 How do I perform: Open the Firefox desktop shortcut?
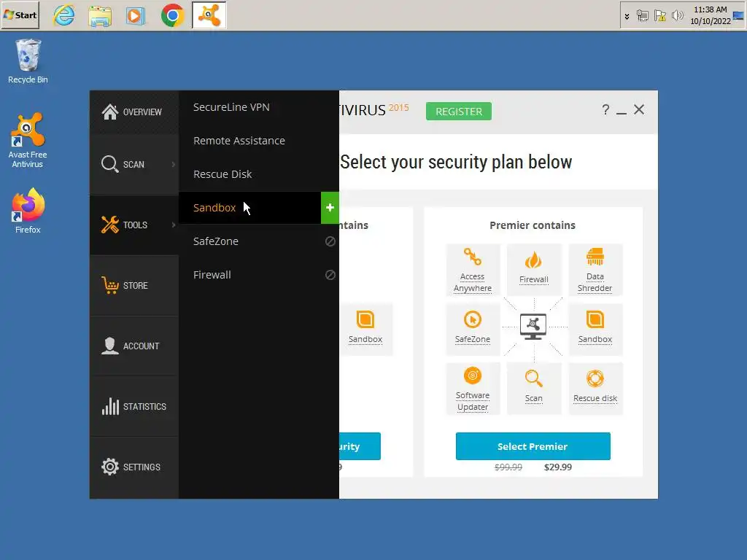pos(28,211)
